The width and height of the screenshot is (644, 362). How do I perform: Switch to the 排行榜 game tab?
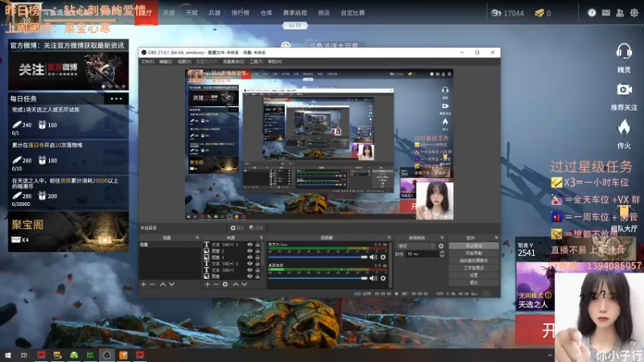[x=240, y=13]
